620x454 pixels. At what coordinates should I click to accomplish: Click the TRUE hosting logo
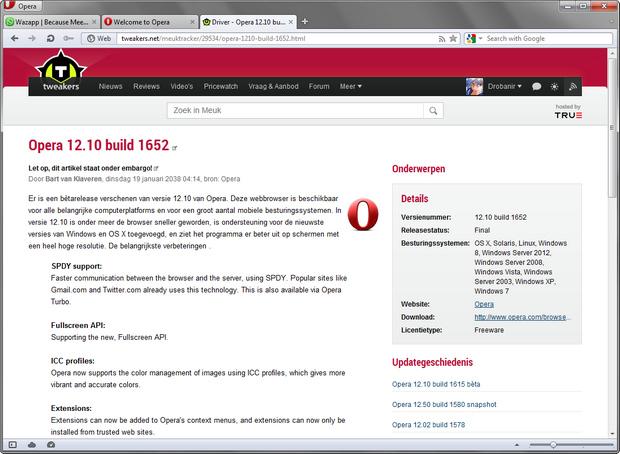568,115
